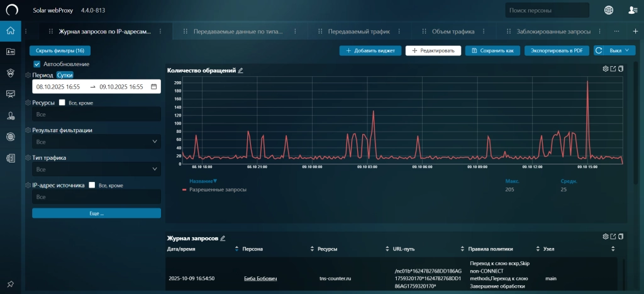Open the Home dashboard sidebar icon
This screenshot has width=644, height=294.
point(10,31)
